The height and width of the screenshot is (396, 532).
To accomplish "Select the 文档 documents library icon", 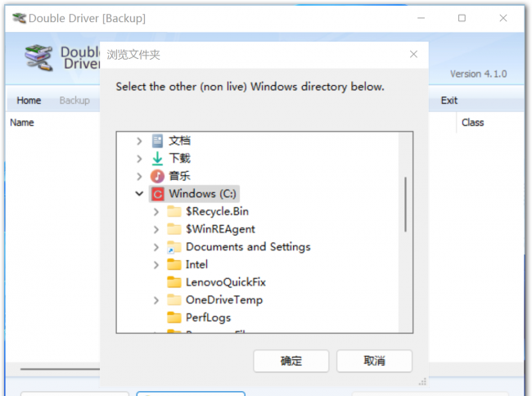I will (157, 141).
